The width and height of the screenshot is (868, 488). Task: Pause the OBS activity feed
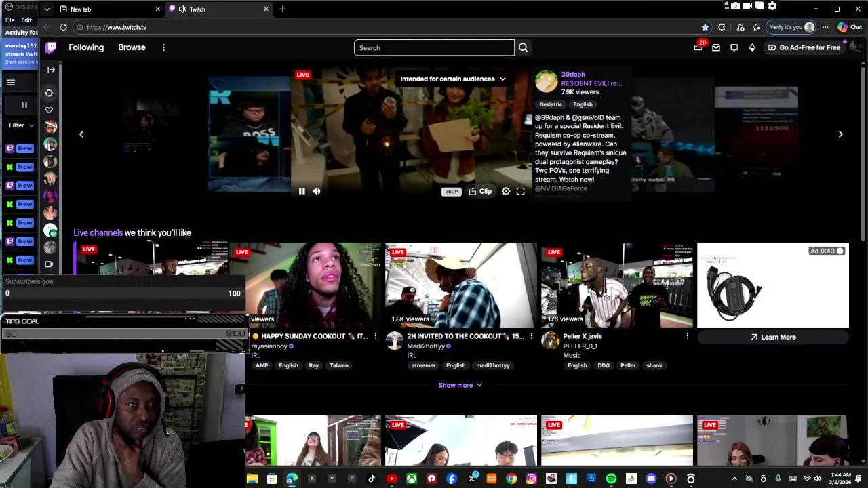click(x=24, y=105)
